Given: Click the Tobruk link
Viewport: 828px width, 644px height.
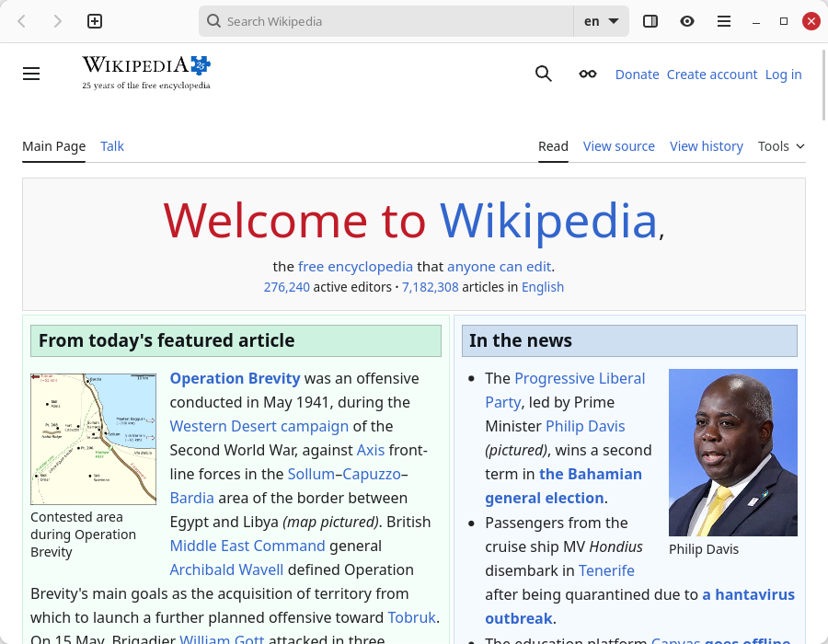Looking at the screenshot, I should [x=412, y=617].
